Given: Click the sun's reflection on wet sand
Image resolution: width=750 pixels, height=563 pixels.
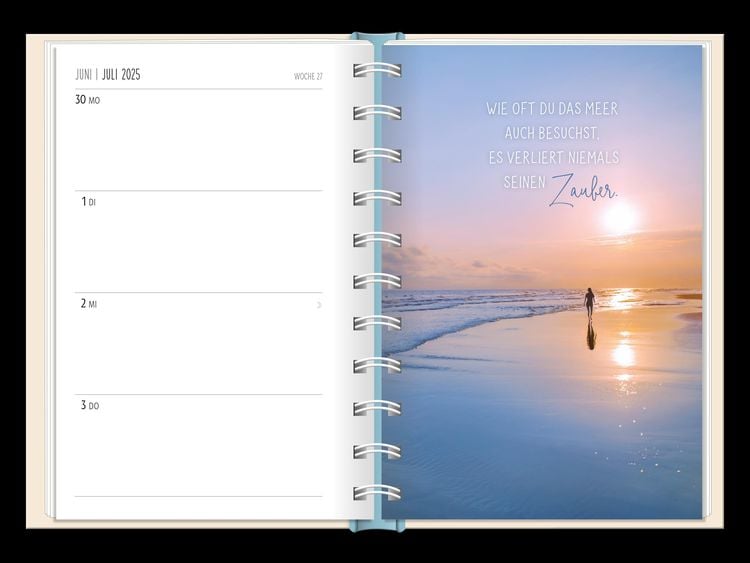Looking at the screenshot, I should pos(623,354).
